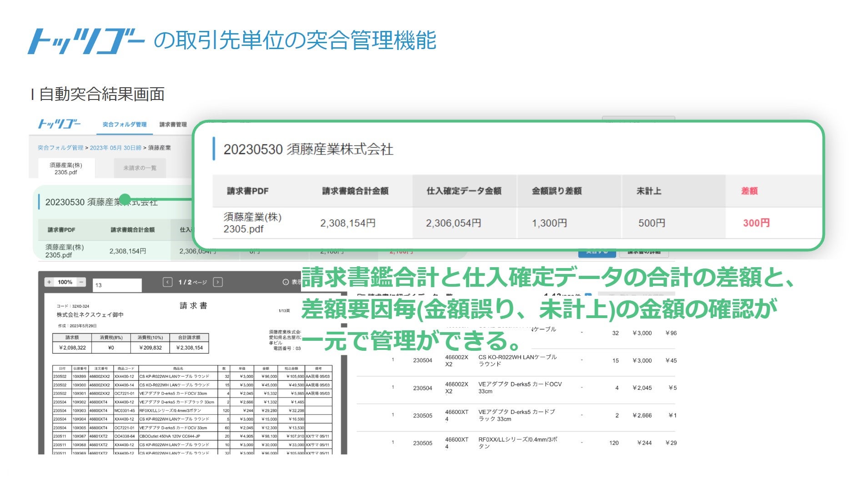Click the 1 / 2 ページ page indicator
This screenshot has width=868, height=488.
coord(192,282)
